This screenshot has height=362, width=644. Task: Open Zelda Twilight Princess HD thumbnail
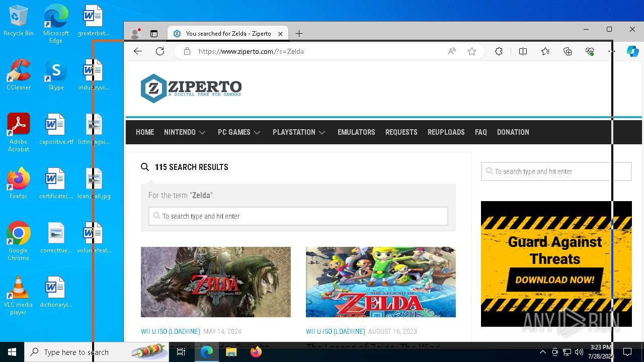pos(216,282)
